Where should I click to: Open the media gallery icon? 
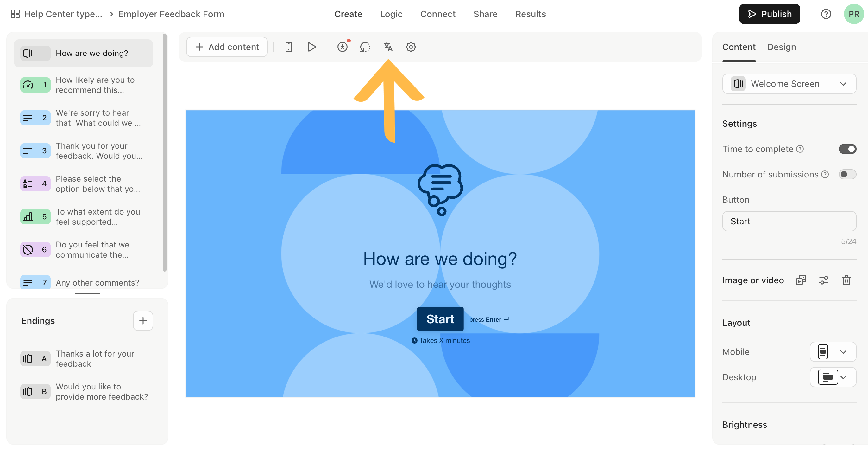[x=801, y=280]
